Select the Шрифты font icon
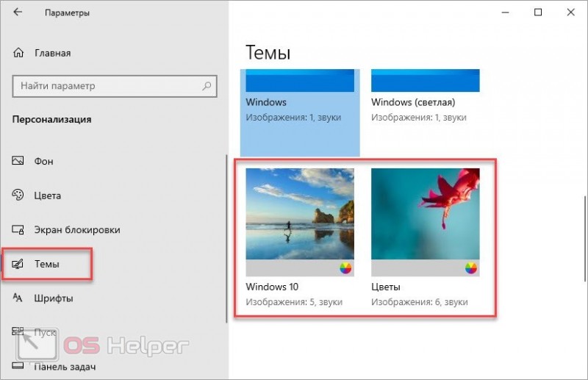The image size is (588, 380). click(18, 298)
